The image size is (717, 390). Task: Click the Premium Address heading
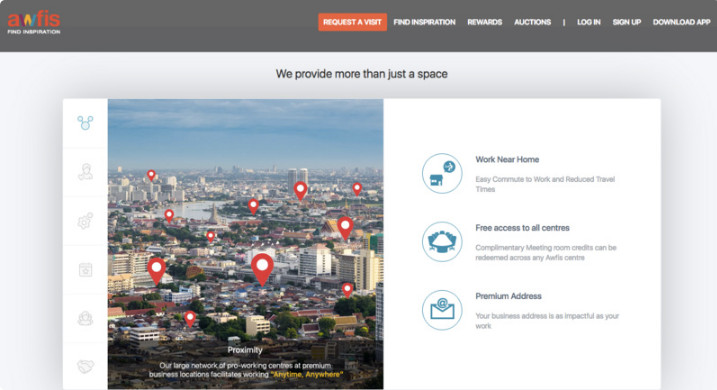[x=508, y=296]
